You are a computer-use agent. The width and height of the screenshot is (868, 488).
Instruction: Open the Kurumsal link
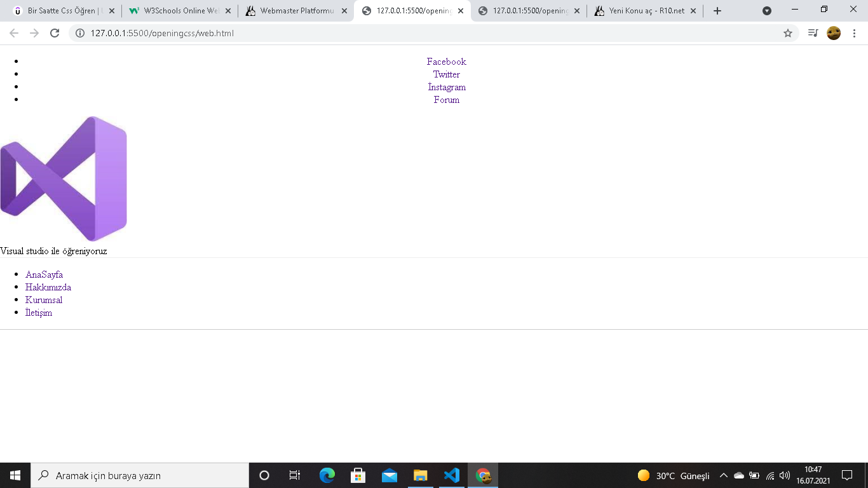click(x=44, y=300)
